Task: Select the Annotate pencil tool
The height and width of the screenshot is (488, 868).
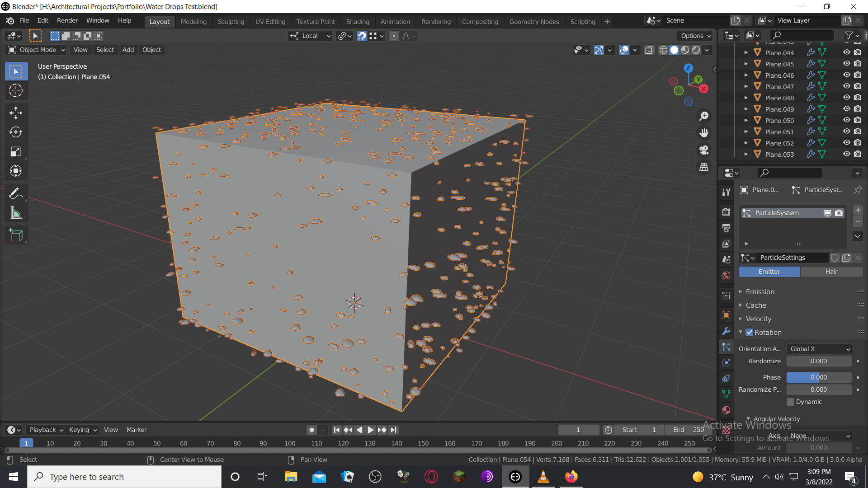Action: click(x=16, y=193)
